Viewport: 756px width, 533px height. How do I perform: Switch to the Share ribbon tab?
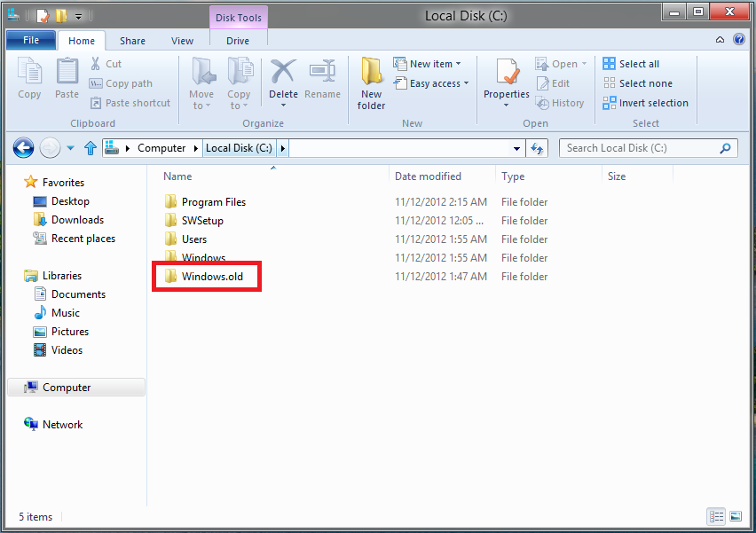click(132, 41)
